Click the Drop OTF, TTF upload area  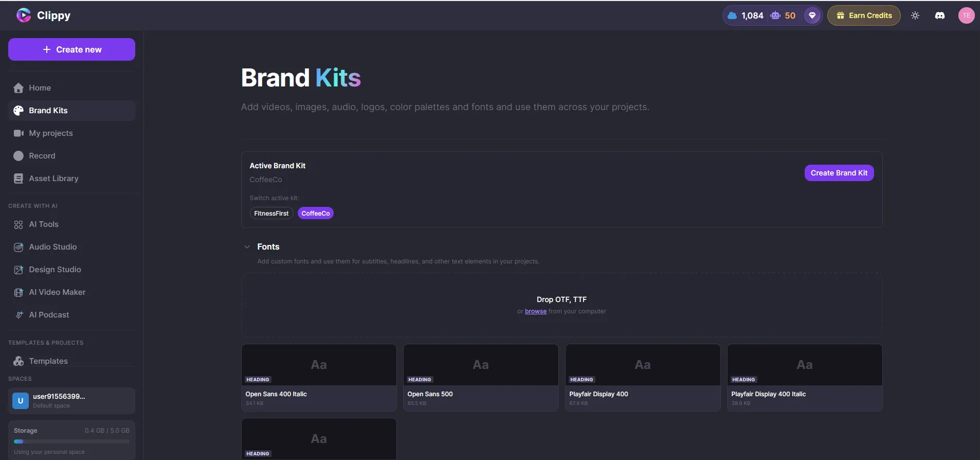click(561, 305)
